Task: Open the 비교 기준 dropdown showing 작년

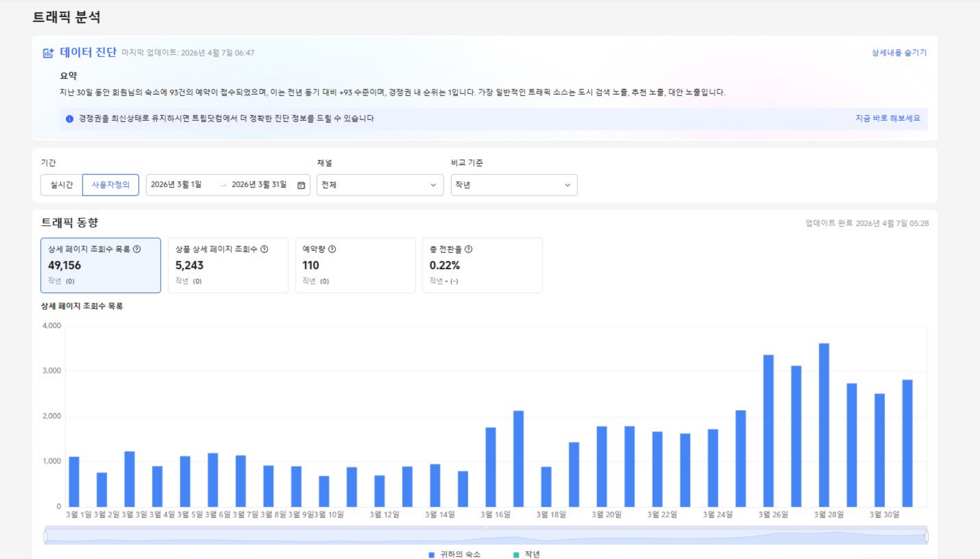Action: [x=514, y=185]
